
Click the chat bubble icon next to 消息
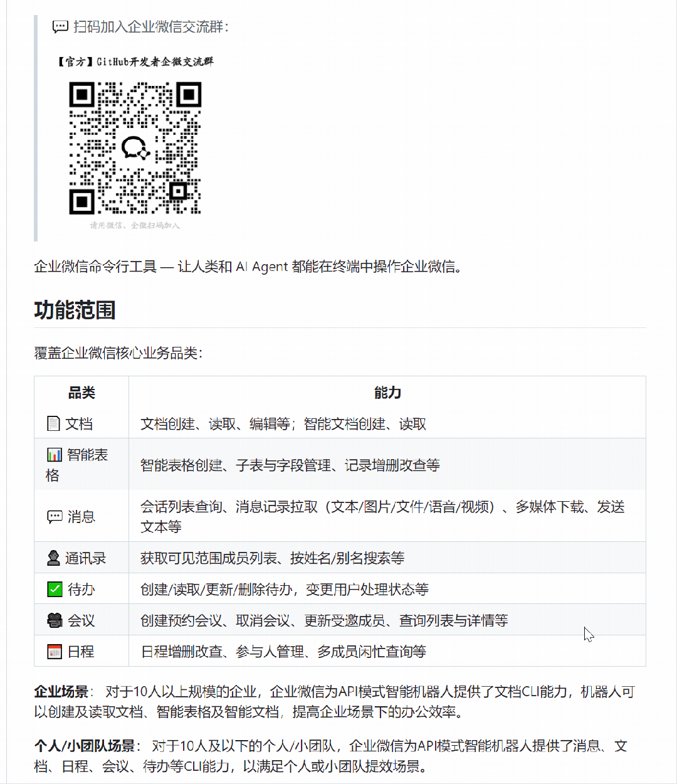click(x=55, y=517)
